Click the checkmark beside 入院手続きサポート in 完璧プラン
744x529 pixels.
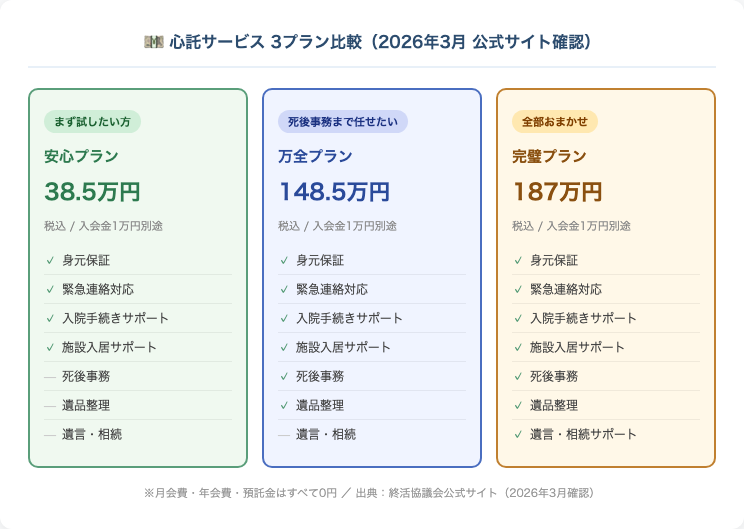pyautogui.click(x=518, y=318)
